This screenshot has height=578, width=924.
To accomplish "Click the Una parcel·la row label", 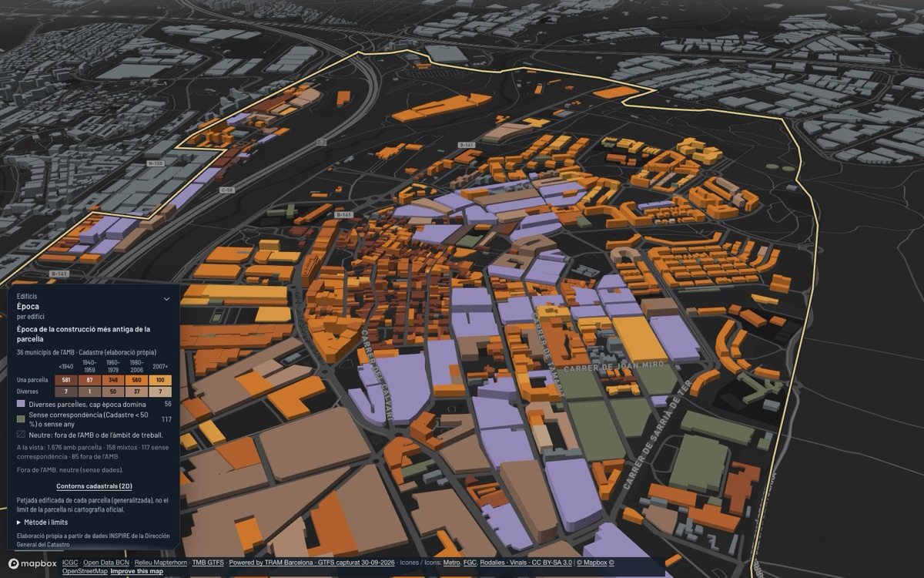I will tap(32, 380).
